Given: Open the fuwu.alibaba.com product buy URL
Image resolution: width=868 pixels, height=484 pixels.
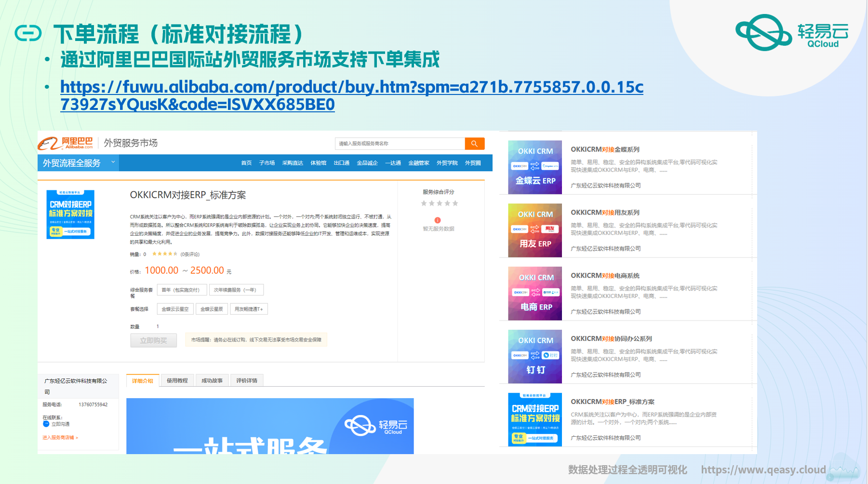Looking at the screenshot, I should 352,95.
